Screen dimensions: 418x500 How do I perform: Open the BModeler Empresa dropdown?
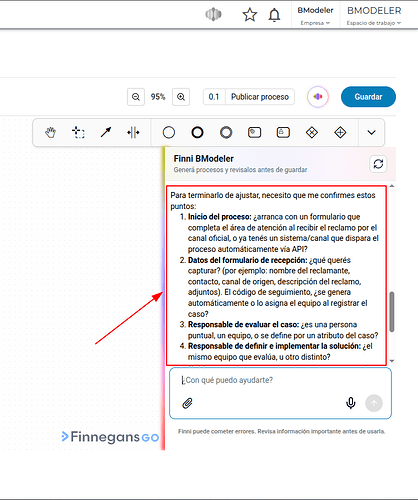315,16
